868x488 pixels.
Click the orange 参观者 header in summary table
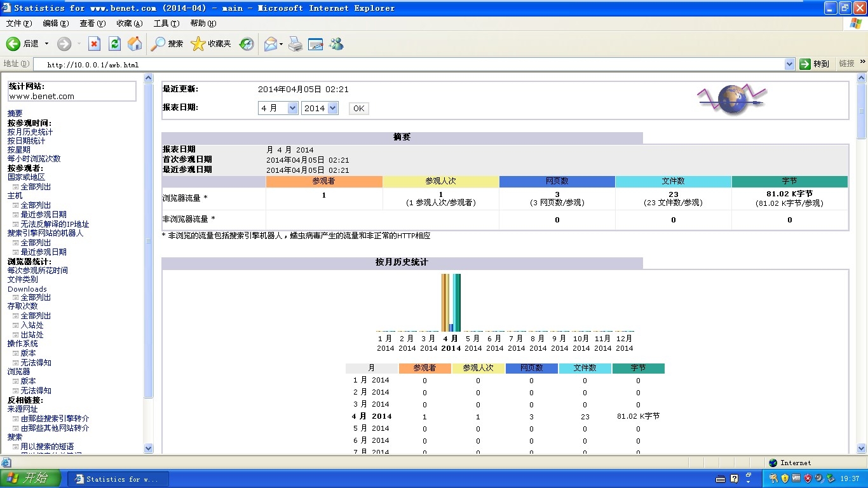324,181
